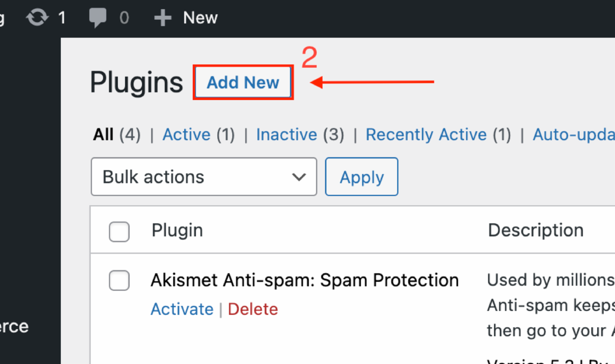615x364 pixels.
Task: Click the updates refresh icon
Action: tap(37, 17)
